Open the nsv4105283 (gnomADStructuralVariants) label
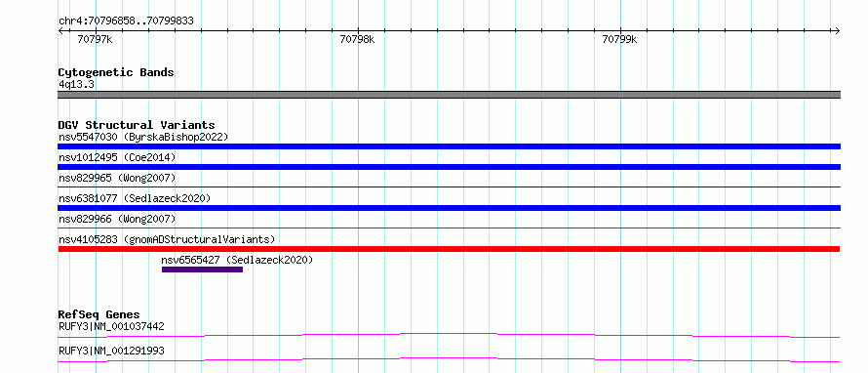 pyautogui.click(x=167, y=239)
